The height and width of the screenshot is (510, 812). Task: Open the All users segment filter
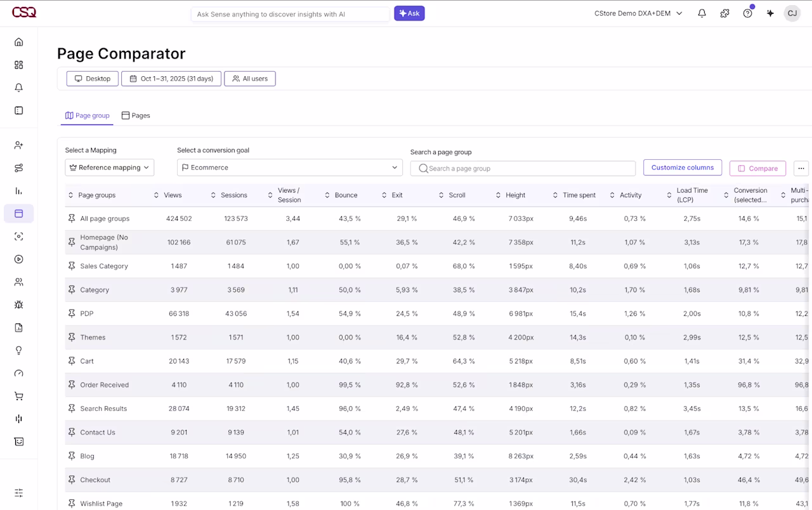click(250, 79)
